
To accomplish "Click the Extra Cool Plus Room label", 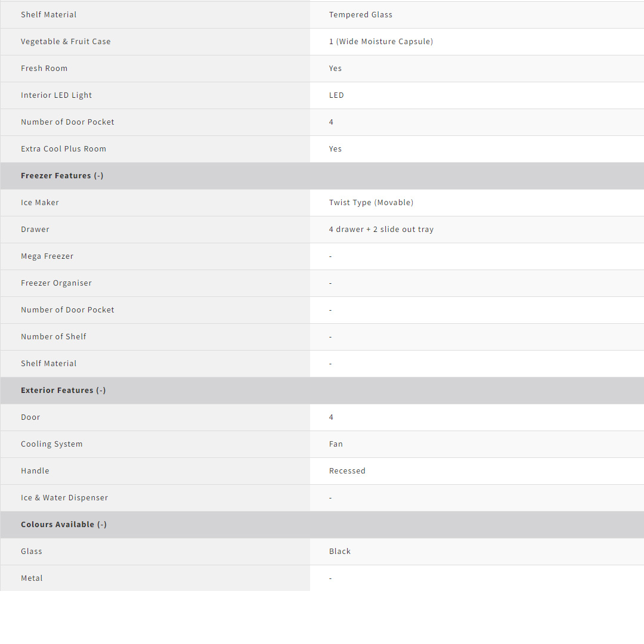I will 63,149.
